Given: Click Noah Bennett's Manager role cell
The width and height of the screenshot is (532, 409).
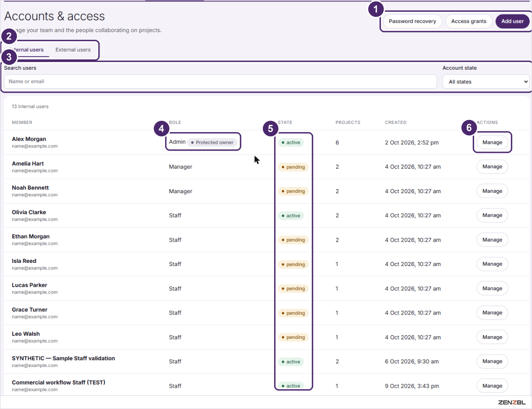Looking at the screenshot, I should pyautogui.click(x=180, y=191).
